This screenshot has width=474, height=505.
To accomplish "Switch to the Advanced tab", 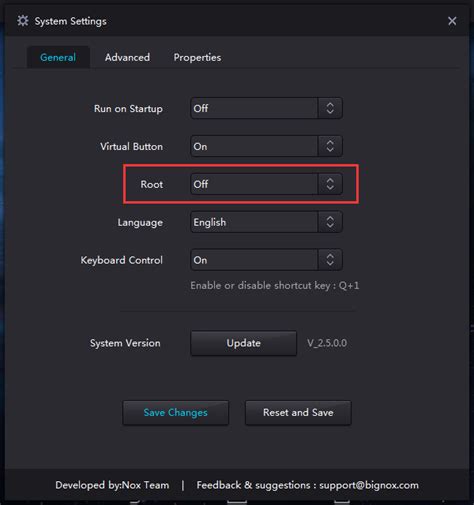I will point(127,57).
